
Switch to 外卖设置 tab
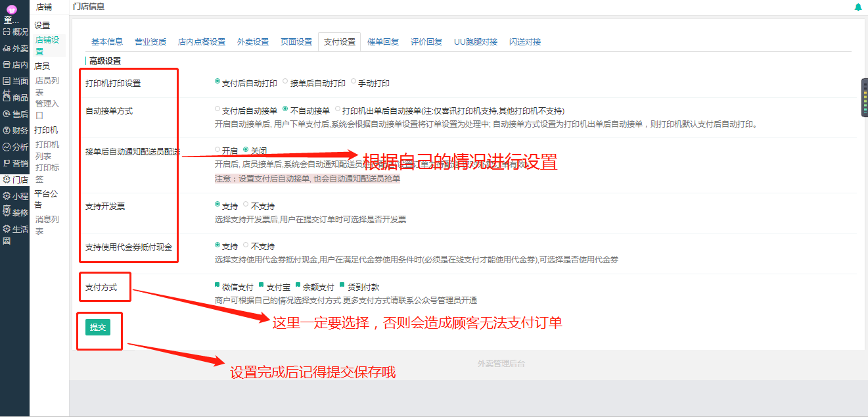(x=253, y=41)
